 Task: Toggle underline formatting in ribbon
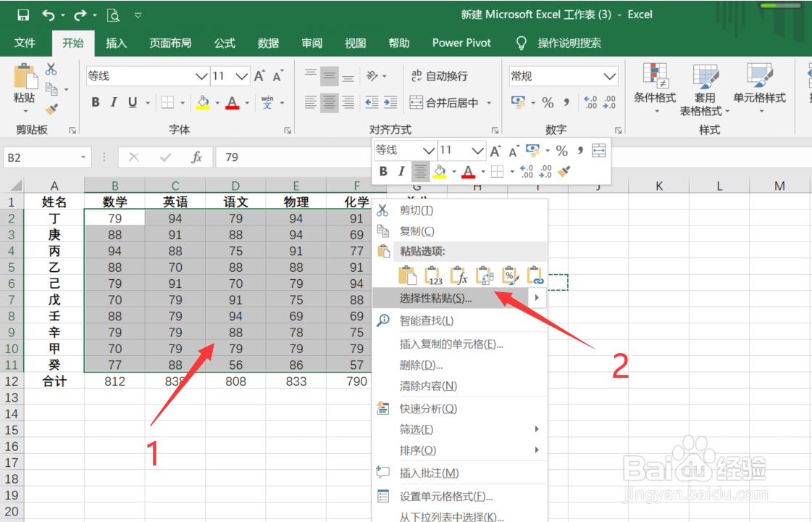(x=133, y=102)
